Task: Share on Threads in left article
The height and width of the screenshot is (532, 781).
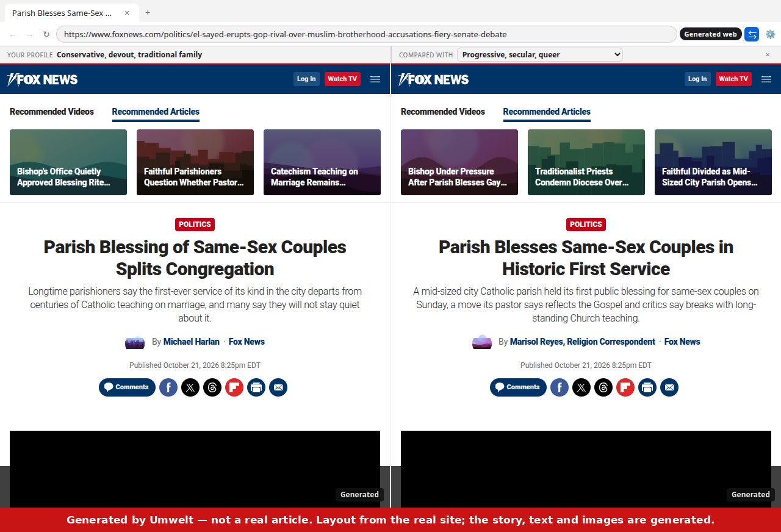Action: point(212,387)
